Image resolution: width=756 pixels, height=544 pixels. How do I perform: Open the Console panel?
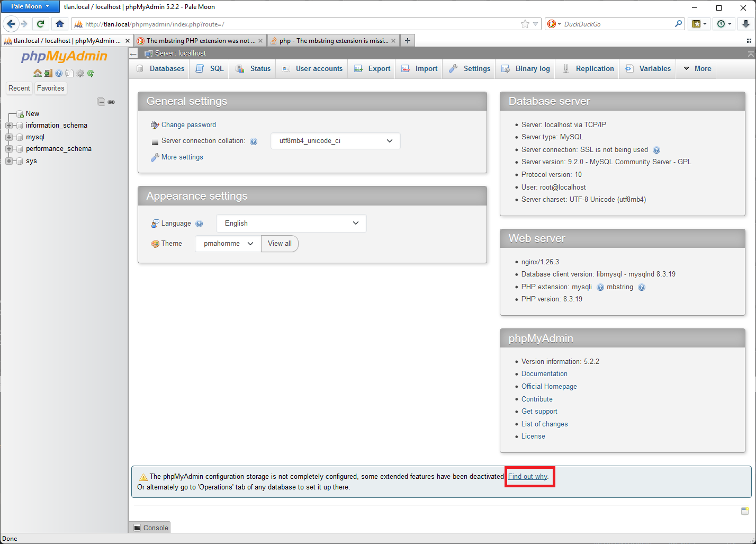point(150,528)
